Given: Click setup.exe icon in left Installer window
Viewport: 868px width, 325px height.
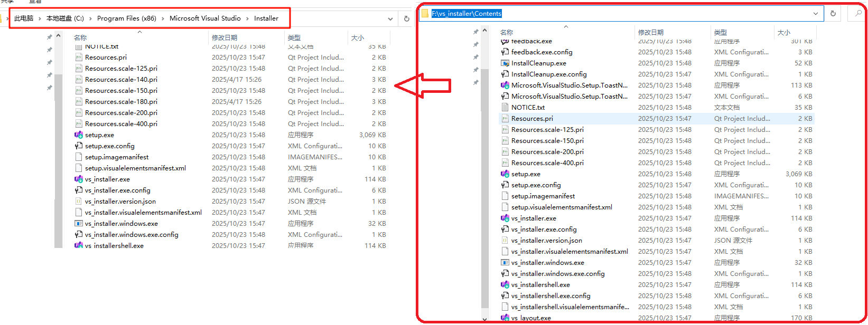Looking at the screenshot, I should pos(79,135).
